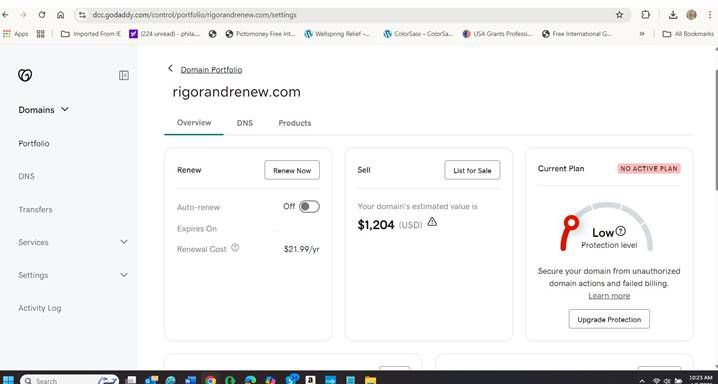Screen dimensions: 718x384
Task: Go to the browser home page
Action: (60, 15)
